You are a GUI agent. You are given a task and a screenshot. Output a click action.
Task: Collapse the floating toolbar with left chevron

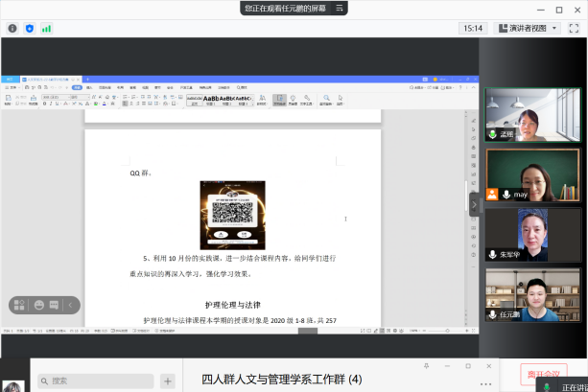(71, 305)
